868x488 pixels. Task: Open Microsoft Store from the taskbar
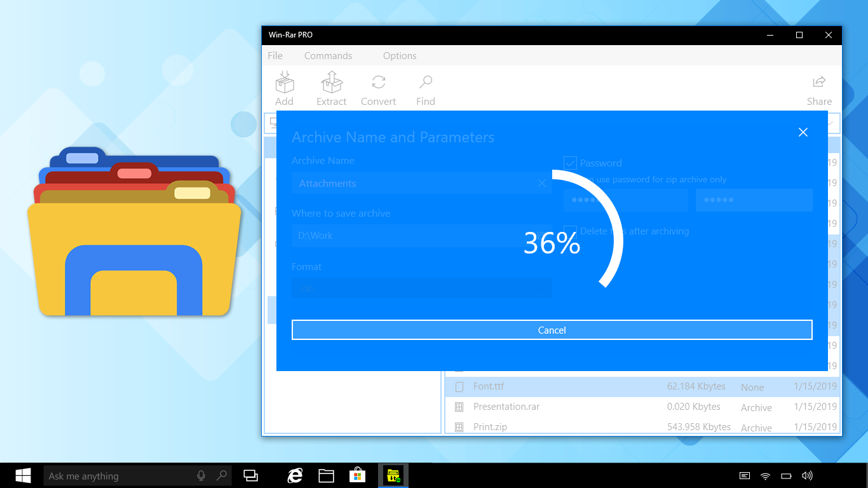point(357,475)
